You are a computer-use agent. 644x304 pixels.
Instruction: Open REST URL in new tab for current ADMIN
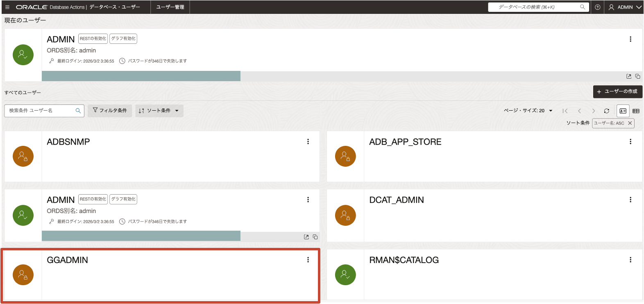[x=629, y=76]
